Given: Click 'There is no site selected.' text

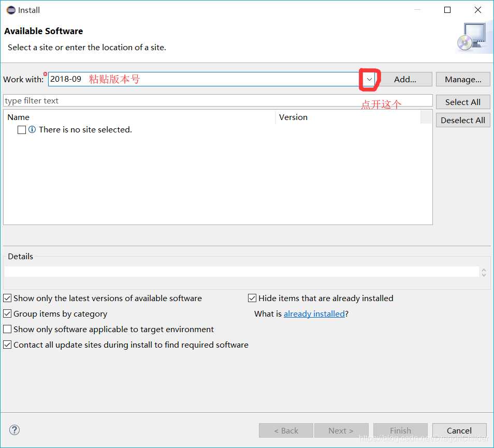Looking at the screenshot, I should (x=85, y=130).
